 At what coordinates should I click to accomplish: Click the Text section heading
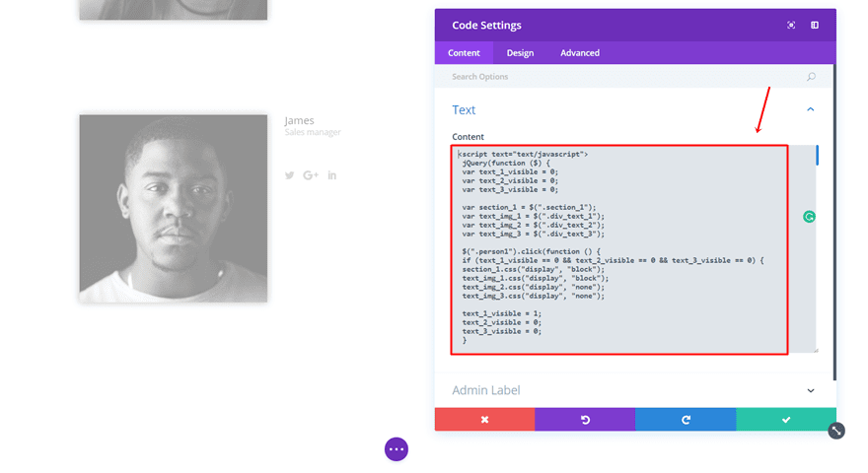(464, 109)
